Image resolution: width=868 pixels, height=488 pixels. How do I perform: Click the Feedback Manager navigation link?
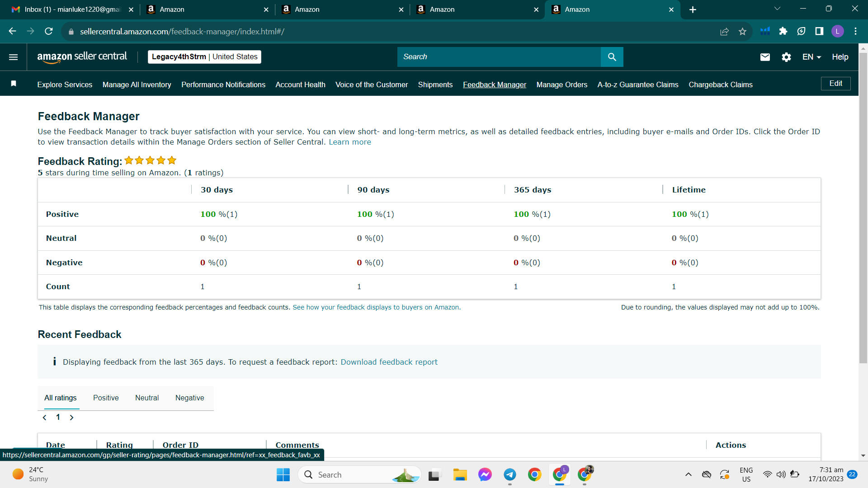pyautogui.click(x=495, y=85)
